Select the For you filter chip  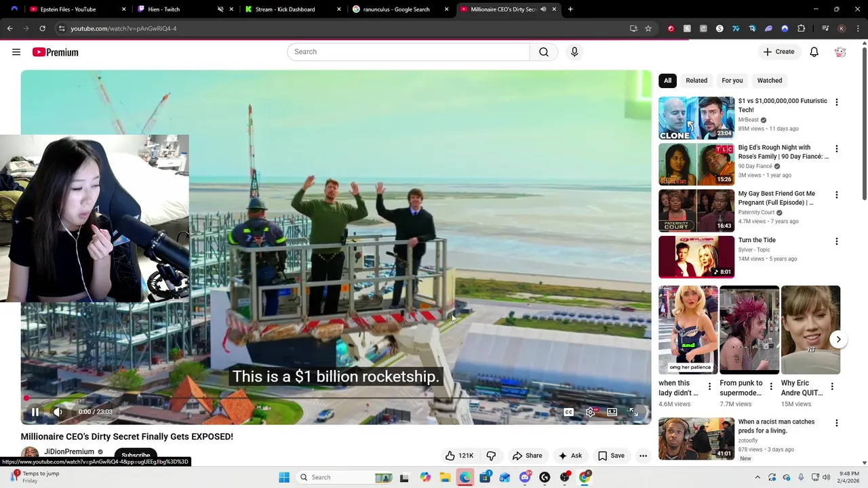[732, 81]
